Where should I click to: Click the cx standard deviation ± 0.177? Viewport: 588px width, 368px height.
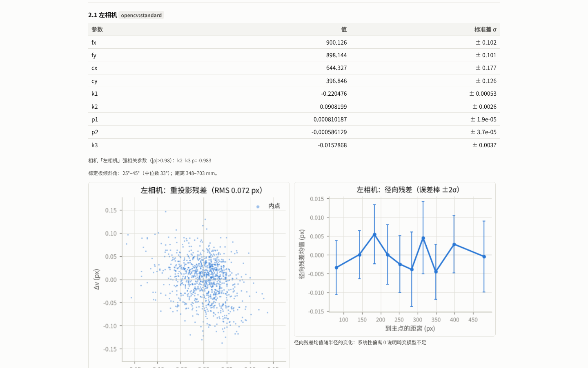point(486,68)
